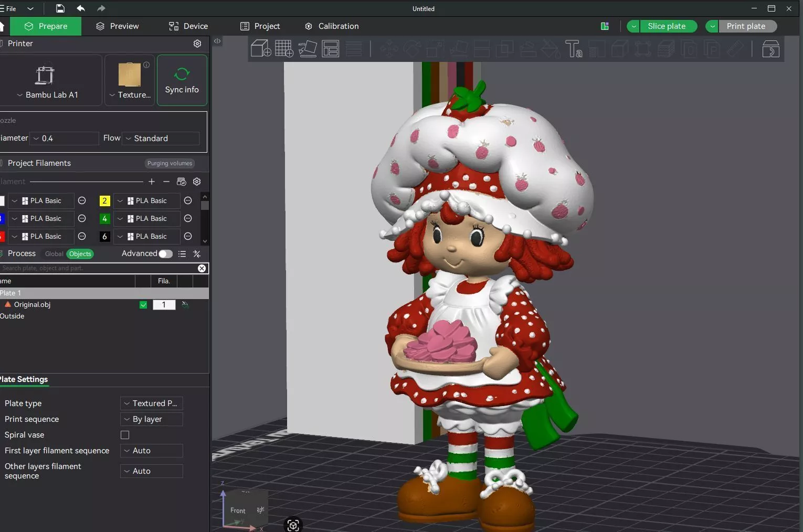Viewport: 803px width, 532px height.
Task: Open the PLA Basic dropdown for filament 4
Action: point(147,219)
